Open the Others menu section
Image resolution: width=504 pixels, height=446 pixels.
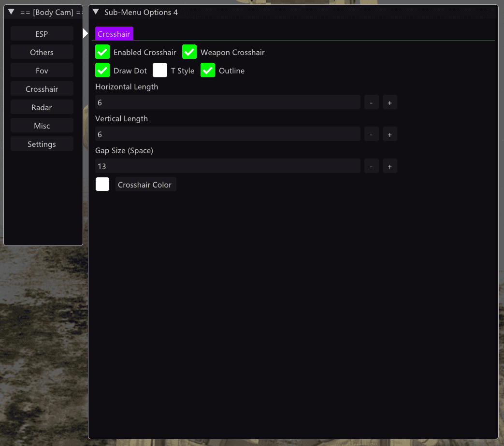point(42,52)
